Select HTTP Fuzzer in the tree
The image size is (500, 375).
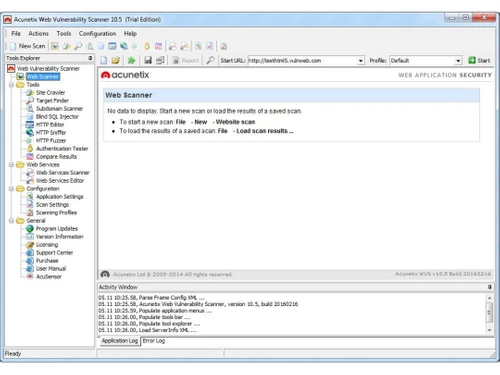(x=51, y=141)
